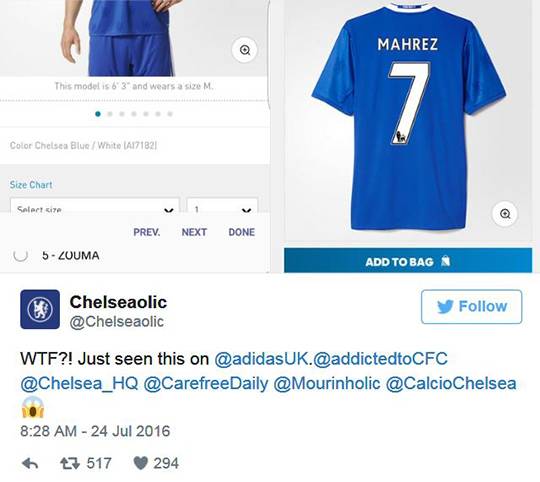Open the Select size dropdown
Screen dimensions: 540x482
[x=95, y=206]
